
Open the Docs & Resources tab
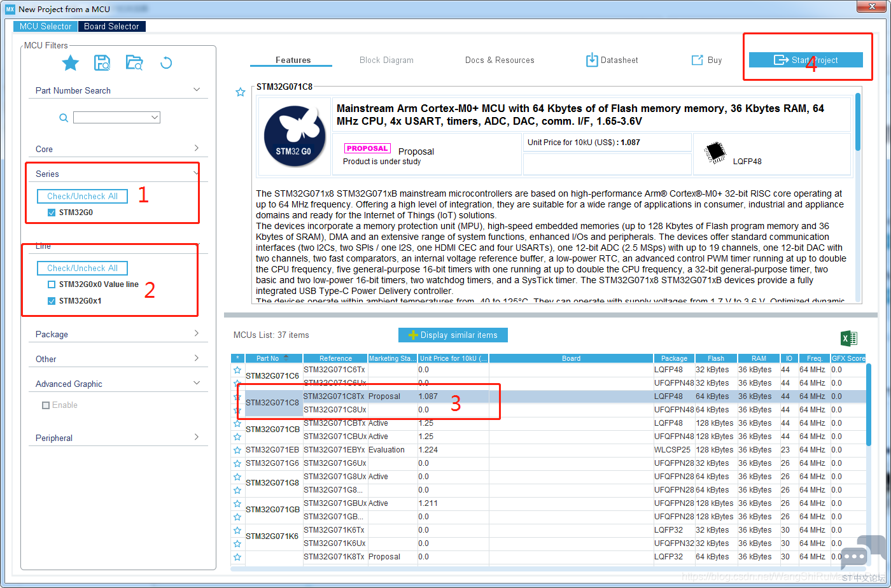(x=500, y=60)
